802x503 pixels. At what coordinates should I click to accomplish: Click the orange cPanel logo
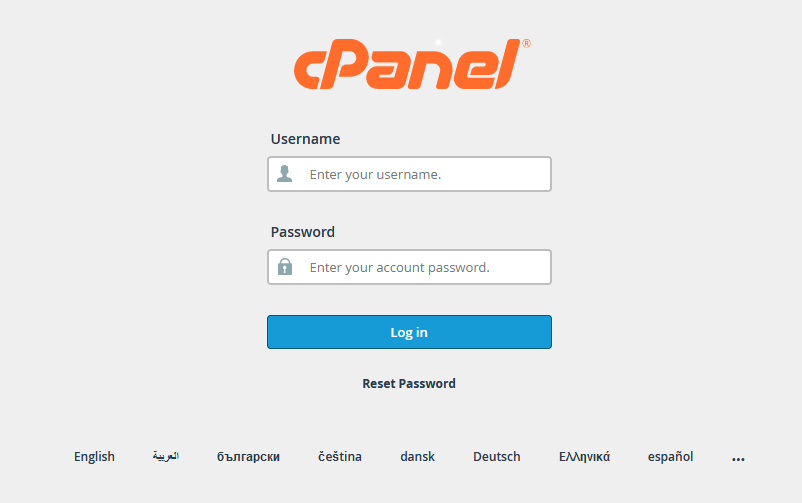tap(408, 64)
